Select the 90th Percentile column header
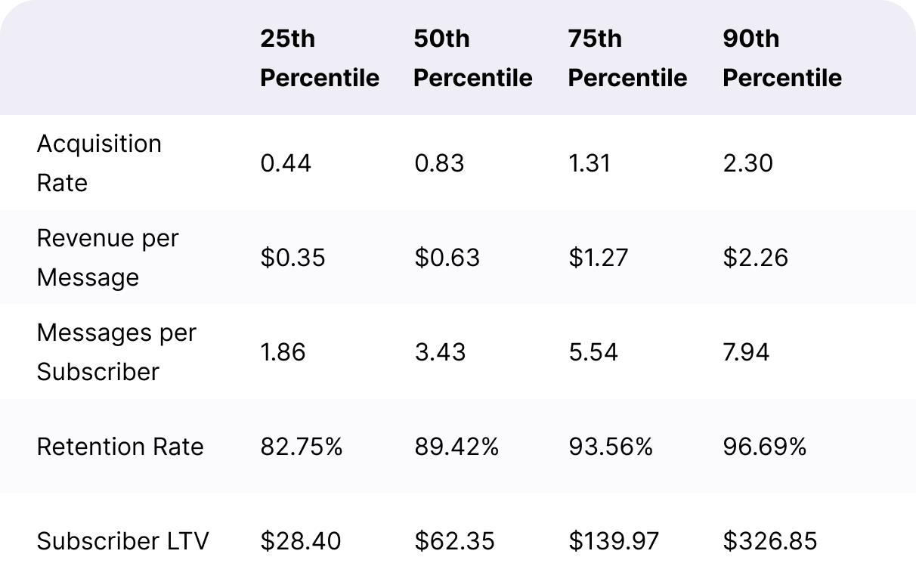916x588 pixels. (782, 58)
